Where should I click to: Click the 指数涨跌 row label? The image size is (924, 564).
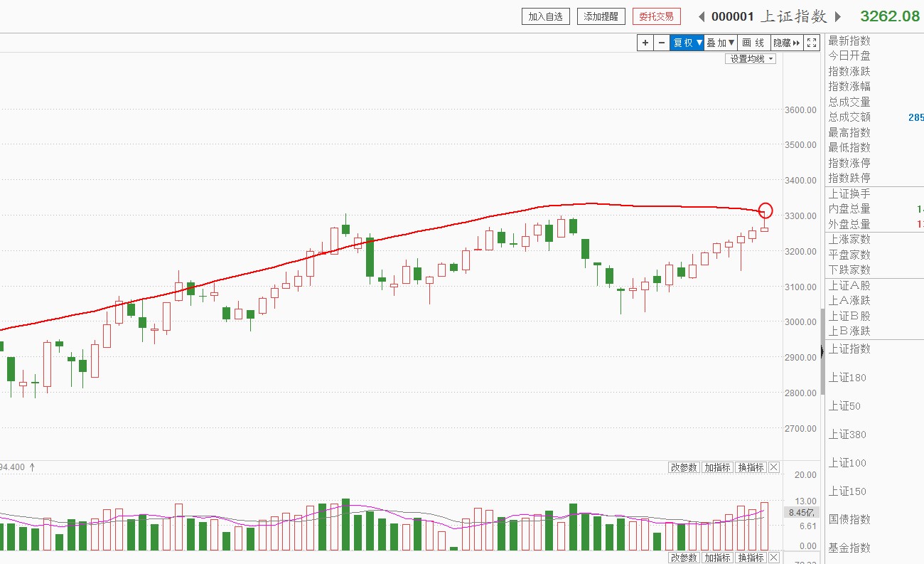[849, 71]
